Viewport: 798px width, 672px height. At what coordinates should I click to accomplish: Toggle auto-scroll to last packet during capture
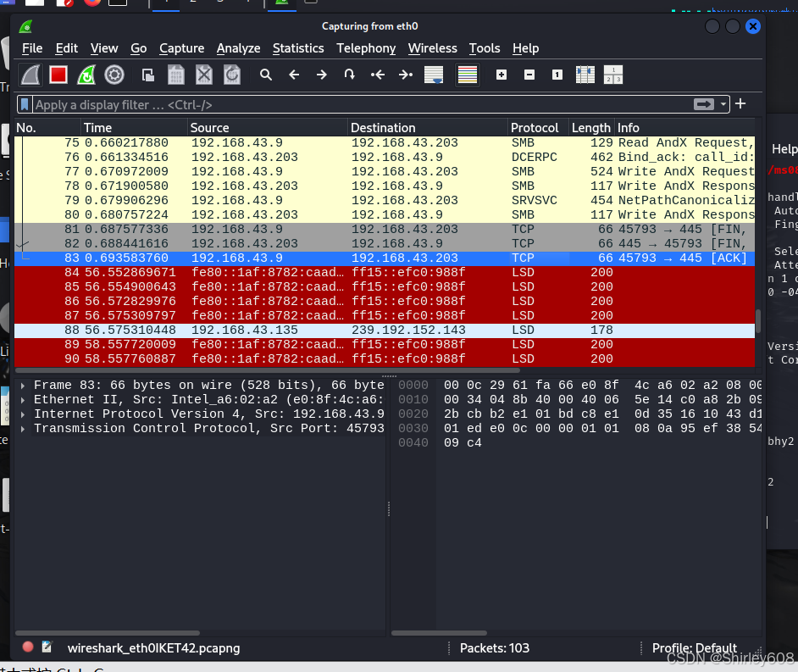pos(434,75)
